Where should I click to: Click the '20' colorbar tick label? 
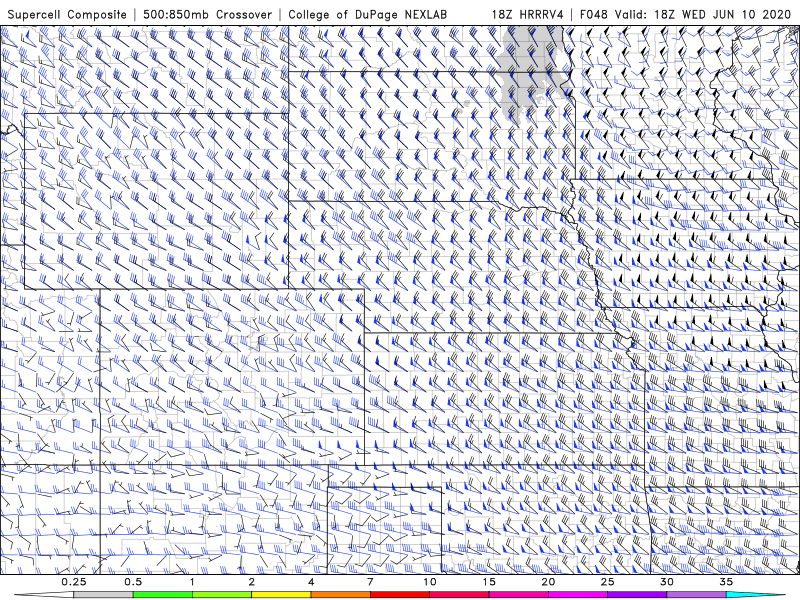pyautogui.click(x=548, y=582)
